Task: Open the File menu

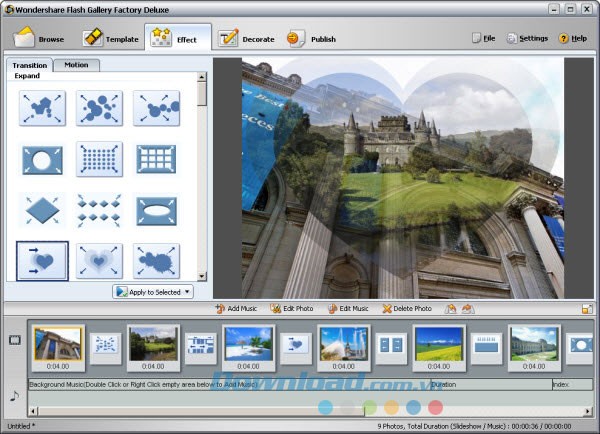Action: [483, 39]
